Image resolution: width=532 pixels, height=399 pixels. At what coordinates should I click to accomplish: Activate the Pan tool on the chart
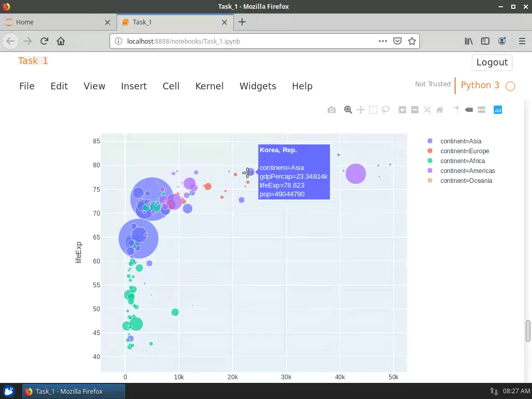coord(361,110)
